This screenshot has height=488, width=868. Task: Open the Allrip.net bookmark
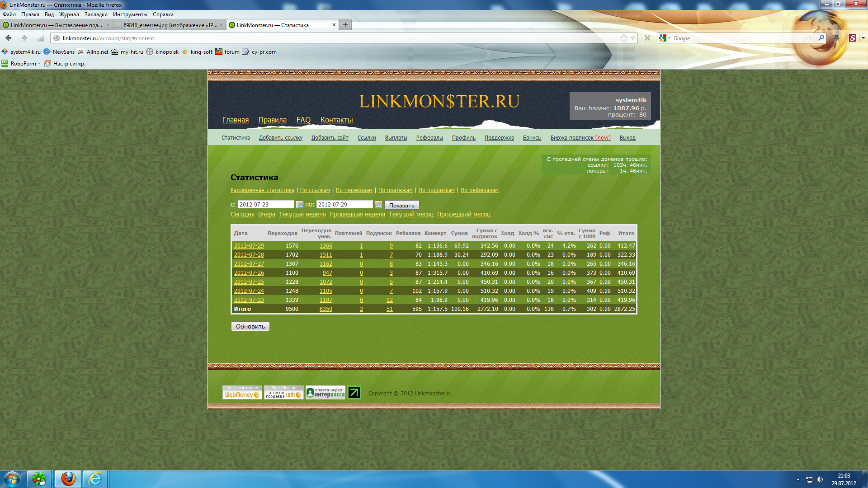pyautogui.click(x=93, y=52)
